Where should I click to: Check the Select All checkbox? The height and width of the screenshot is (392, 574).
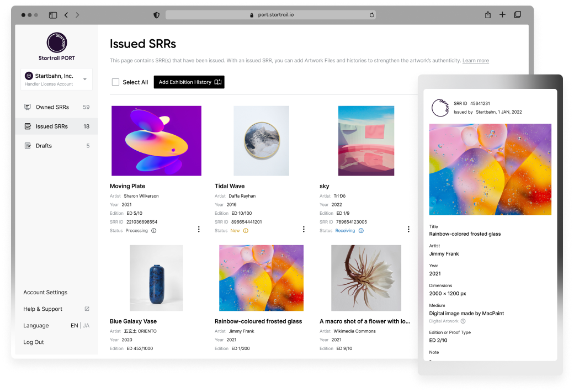click(x=115, y=82)
